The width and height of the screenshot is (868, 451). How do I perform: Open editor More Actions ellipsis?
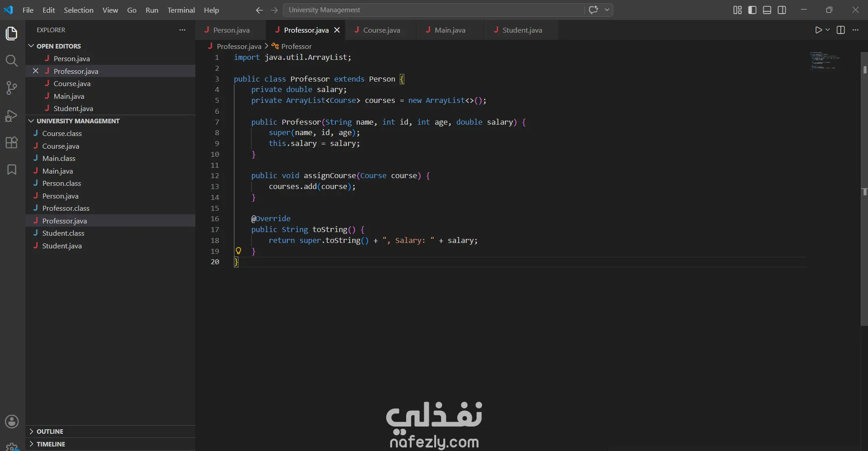[856, 30]
